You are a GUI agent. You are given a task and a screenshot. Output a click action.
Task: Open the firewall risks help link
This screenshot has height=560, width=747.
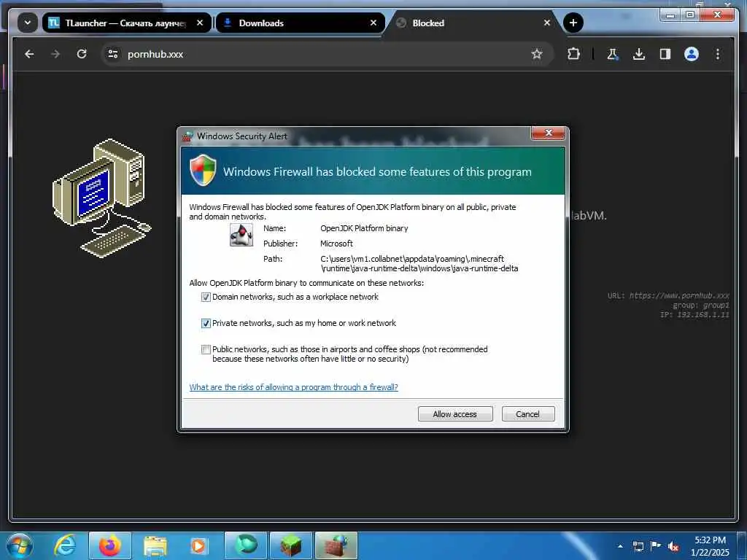point(293,387)
